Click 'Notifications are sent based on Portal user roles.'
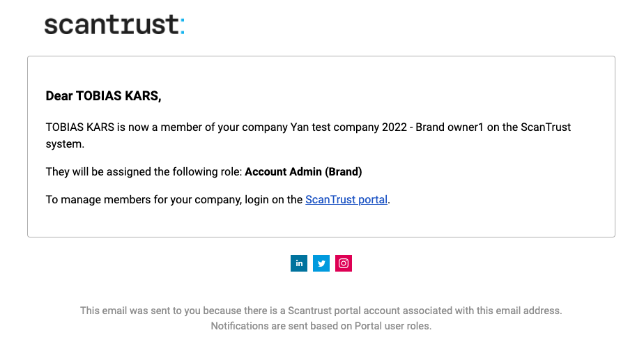Viewport: 644px width, 351px height. [321, 326]
